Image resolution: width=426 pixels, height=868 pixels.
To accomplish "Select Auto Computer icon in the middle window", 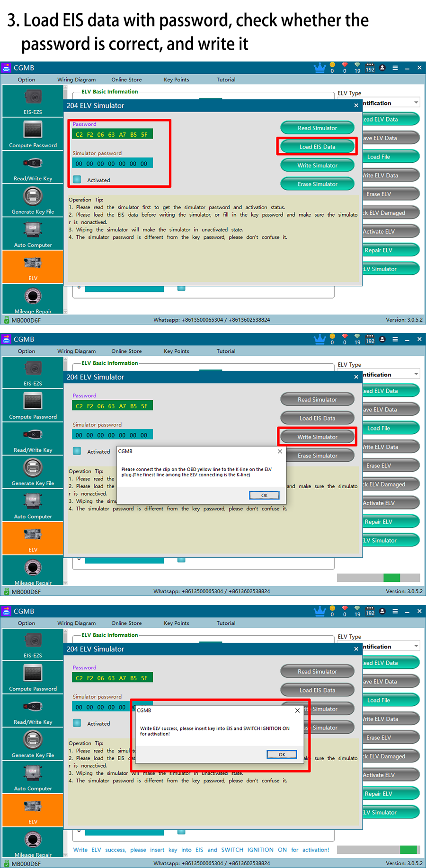I will pos(33,504).
